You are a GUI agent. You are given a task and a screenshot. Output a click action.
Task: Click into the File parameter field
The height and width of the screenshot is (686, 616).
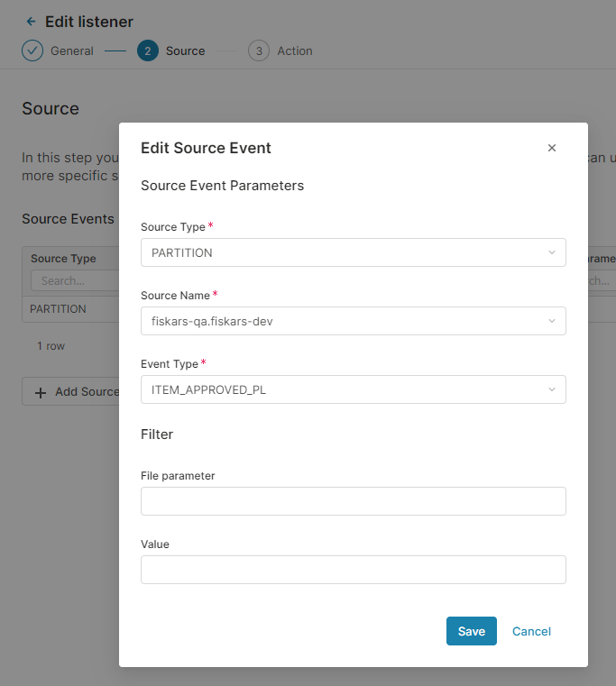[353, 501]
